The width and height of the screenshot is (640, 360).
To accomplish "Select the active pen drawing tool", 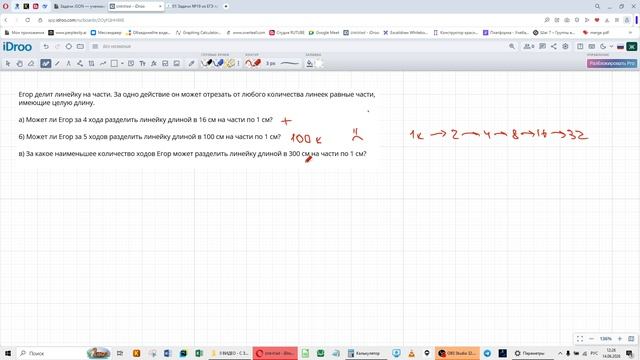I will 45,63.
